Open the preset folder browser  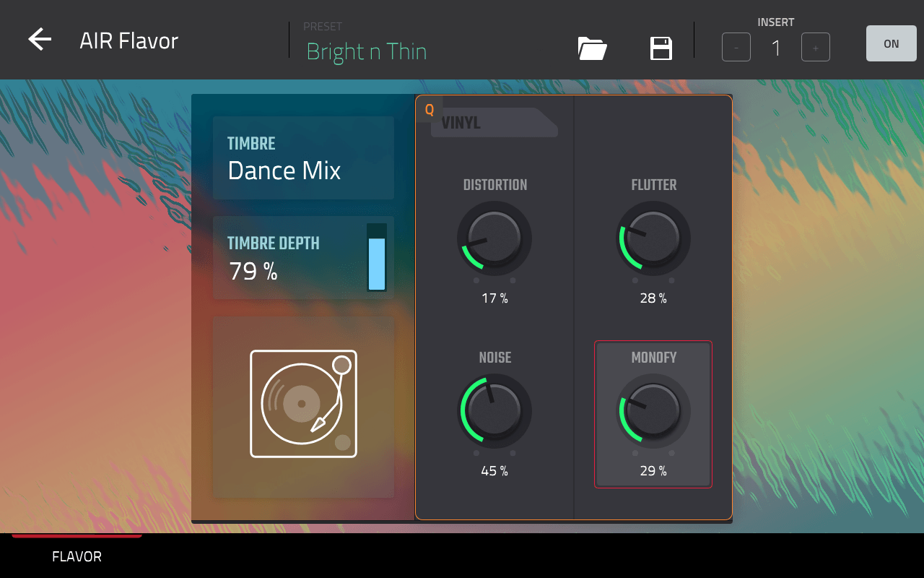(592, 48)
